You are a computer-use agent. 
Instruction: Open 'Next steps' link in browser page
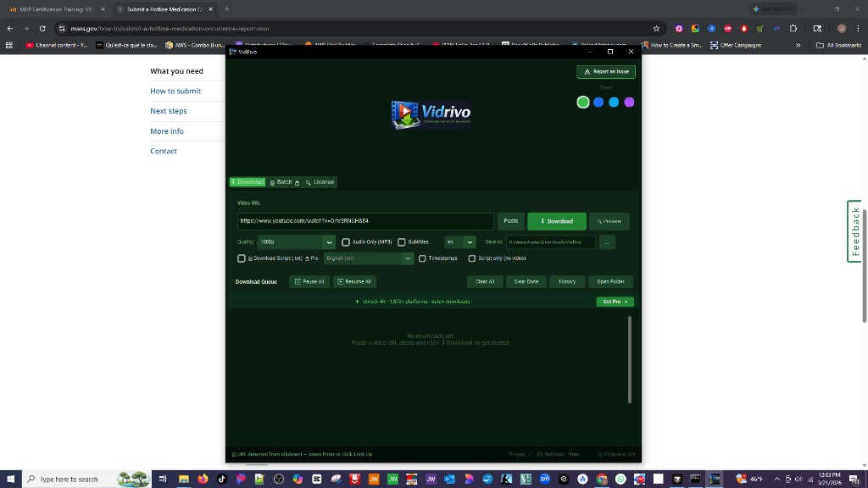click(x=169, y=111)
